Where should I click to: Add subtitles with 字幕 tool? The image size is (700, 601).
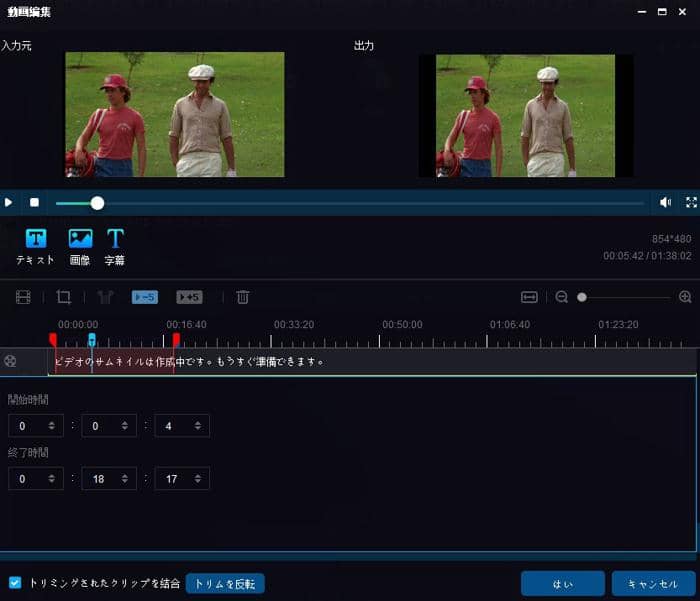click(x=115, y=246)
